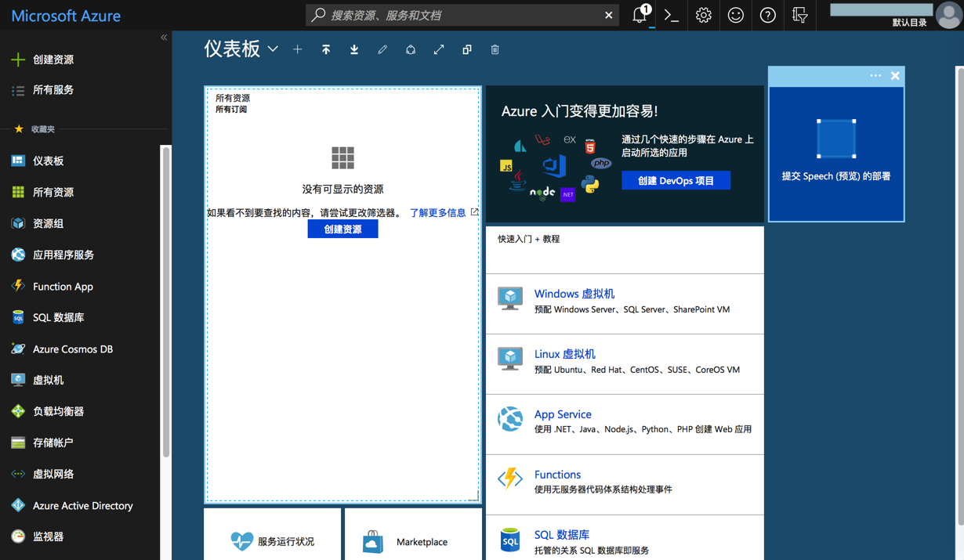This screenshot has height=560, width=964.
Task: Click 创建 DevOps 项目 button
Action: (x=676, y=180)
